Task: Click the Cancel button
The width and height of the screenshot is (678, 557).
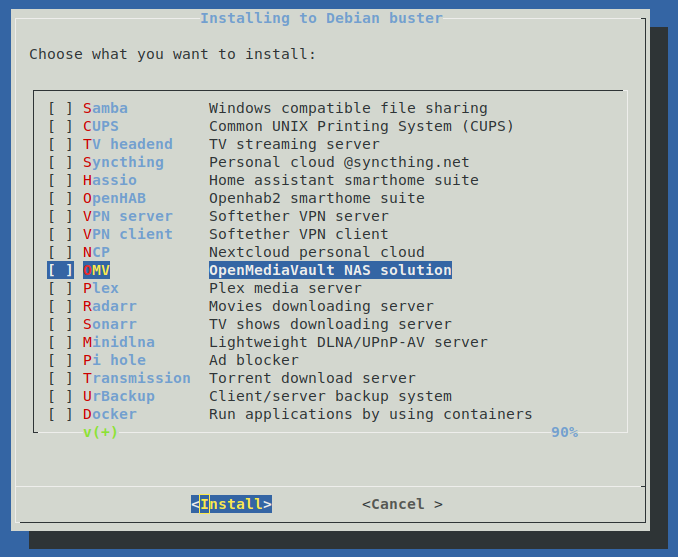Action: pyautogui.click(x=402, y=504)
